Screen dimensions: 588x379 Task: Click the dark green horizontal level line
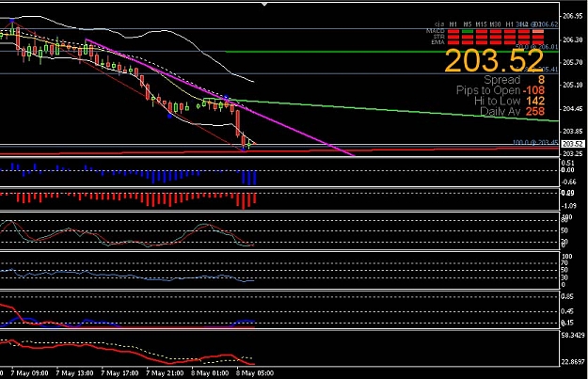point(392,52)
